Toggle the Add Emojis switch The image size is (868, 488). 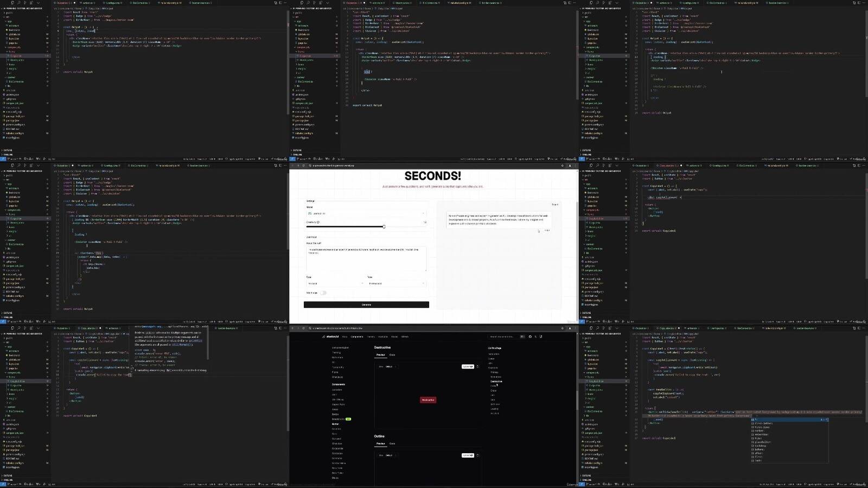pos(323,293)
